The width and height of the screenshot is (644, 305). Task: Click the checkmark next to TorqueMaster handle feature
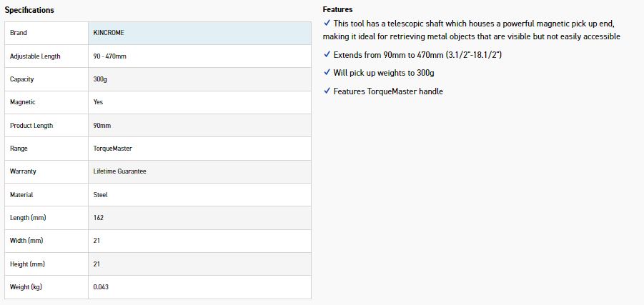[x=327, y=91]
